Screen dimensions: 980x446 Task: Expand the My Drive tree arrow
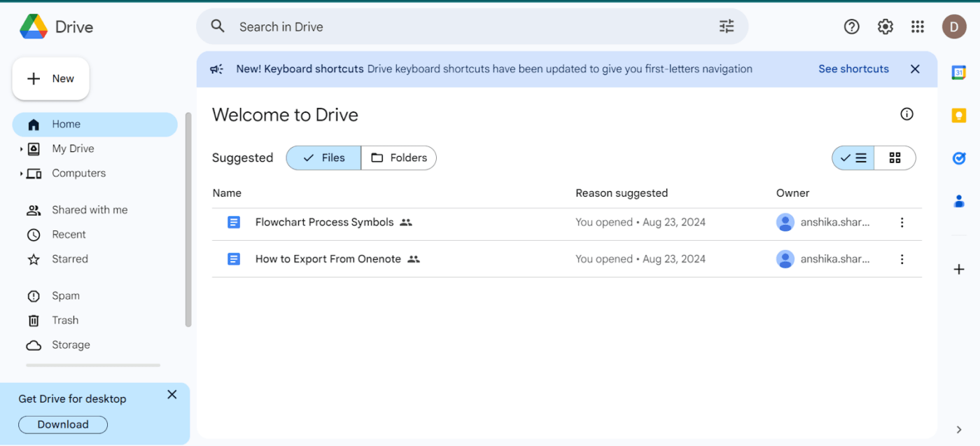(21, 149)
